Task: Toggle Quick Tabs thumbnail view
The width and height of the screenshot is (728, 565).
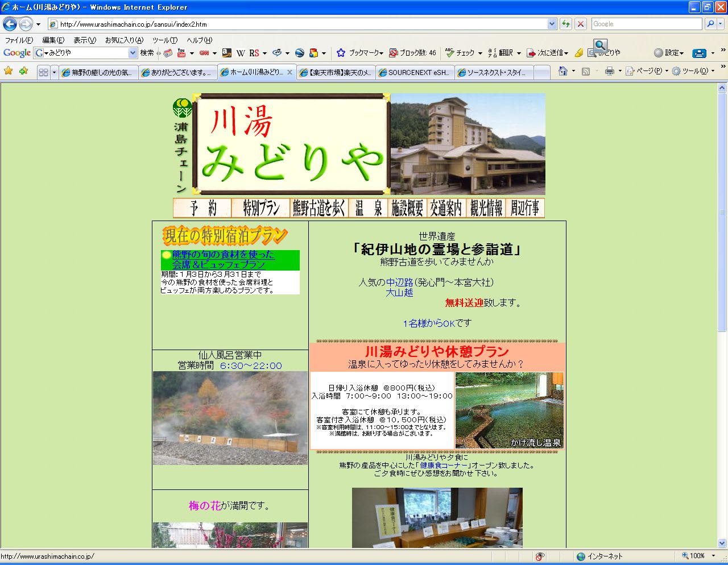Action: coord(43,72)
